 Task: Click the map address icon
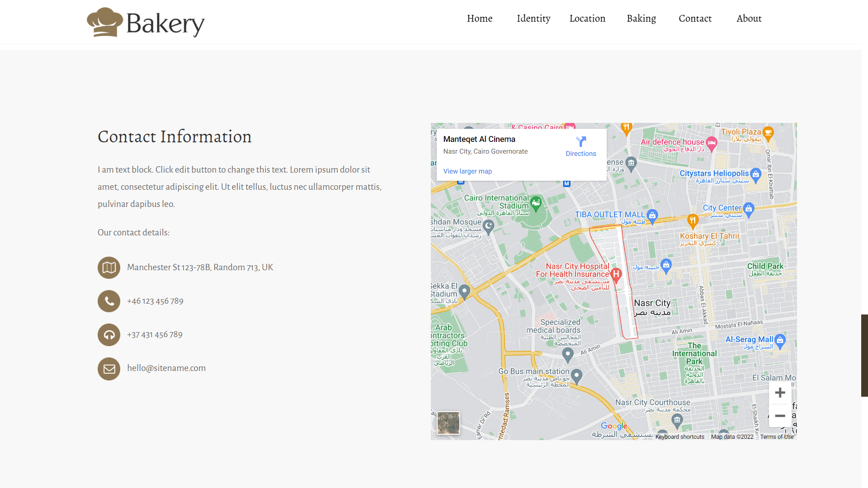(109, 268)
